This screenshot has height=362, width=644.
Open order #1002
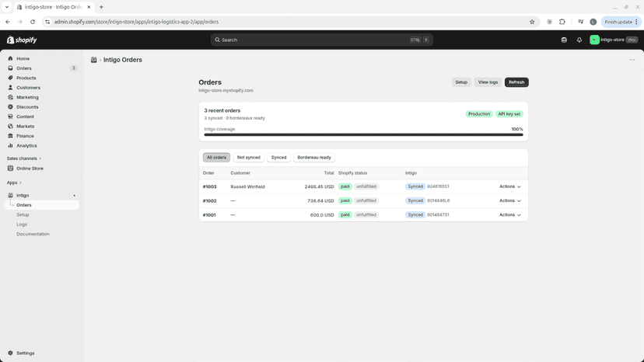click(209, 200)
